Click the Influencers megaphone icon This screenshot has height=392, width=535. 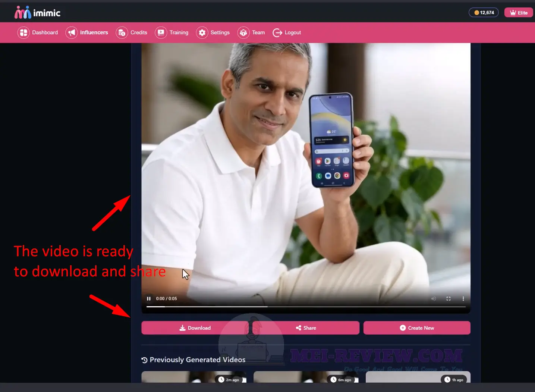click(x=71, y=32)
